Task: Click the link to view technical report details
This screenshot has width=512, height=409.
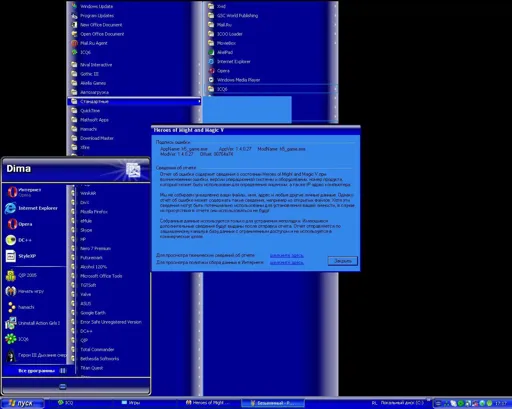Action: (286, 255)
